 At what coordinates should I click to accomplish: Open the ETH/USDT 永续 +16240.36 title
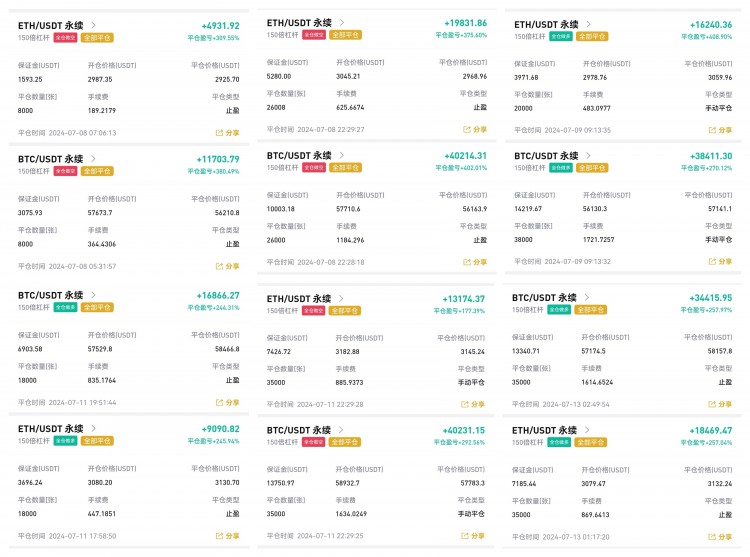pos(546,24)
